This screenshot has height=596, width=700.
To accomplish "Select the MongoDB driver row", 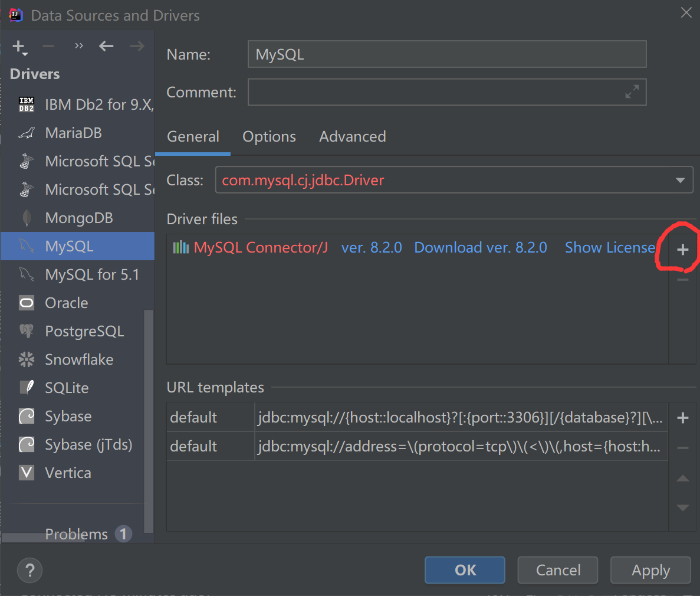I will point(78,218).
